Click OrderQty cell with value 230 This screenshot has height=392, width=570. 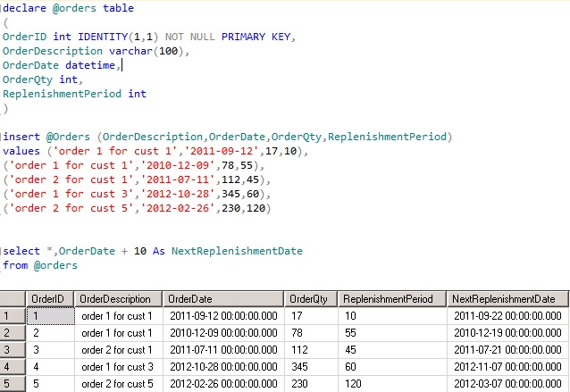tap(311, 384)
